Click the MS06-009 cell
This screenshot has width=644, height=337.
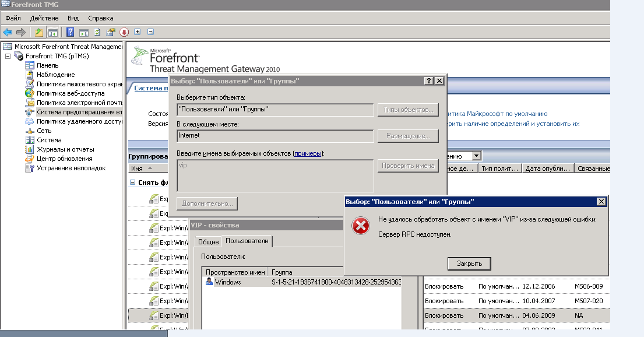point(589,286)
